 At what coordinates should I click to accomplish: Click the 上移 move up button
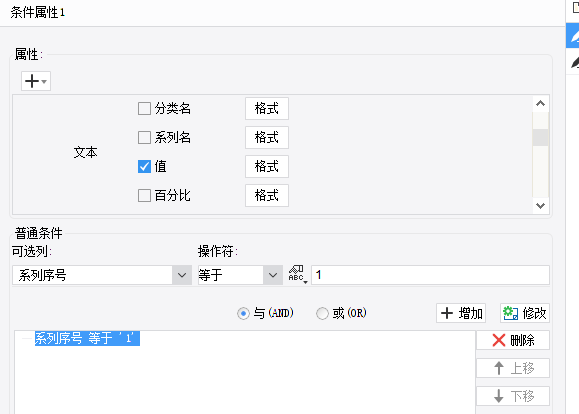513,368
